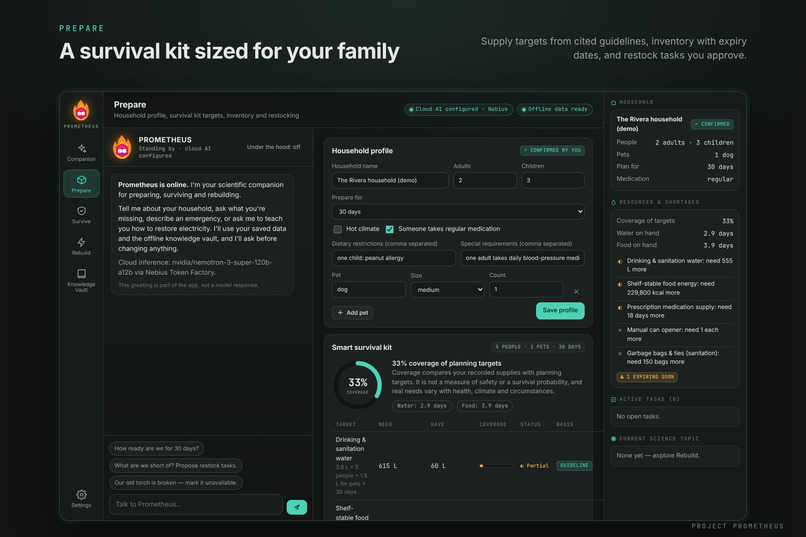Viewport: 806px width, 537px height.
Task: Open the Knowledge Vault section
Action: [x=81, y=280]
